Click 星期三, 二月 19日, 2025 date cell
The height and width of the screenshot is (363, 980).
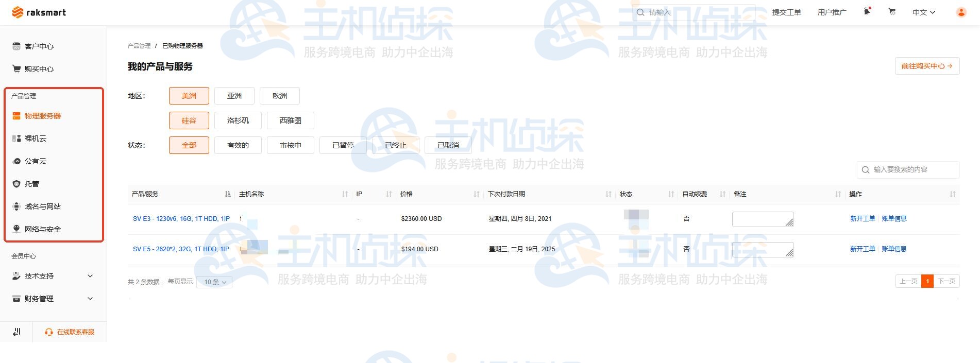(x=522, y=249)
